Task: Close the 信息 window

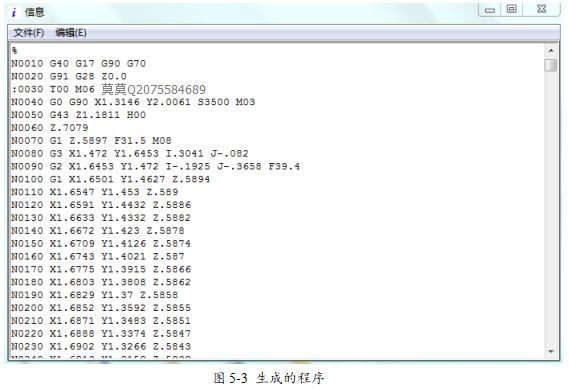Action: tap(541, 9)
